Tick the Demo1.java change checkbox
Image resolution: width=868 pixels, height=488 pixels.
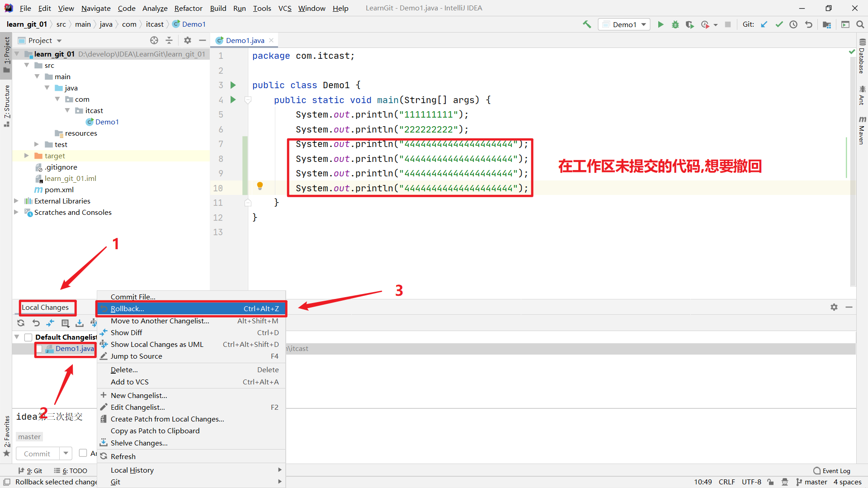coord(39,349)
